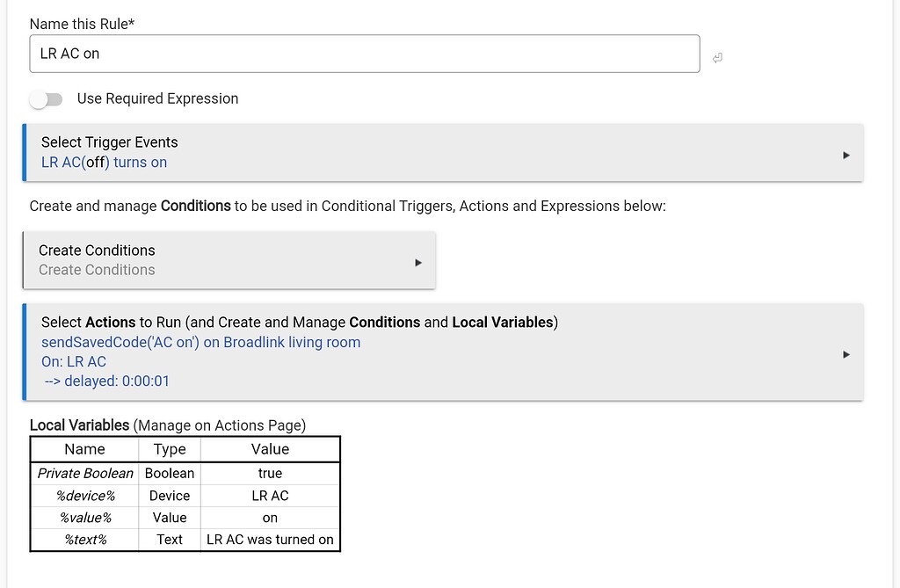Click the %value% variable name cell
The height and width of the screenshot is (588, 900).
(85, 518)
